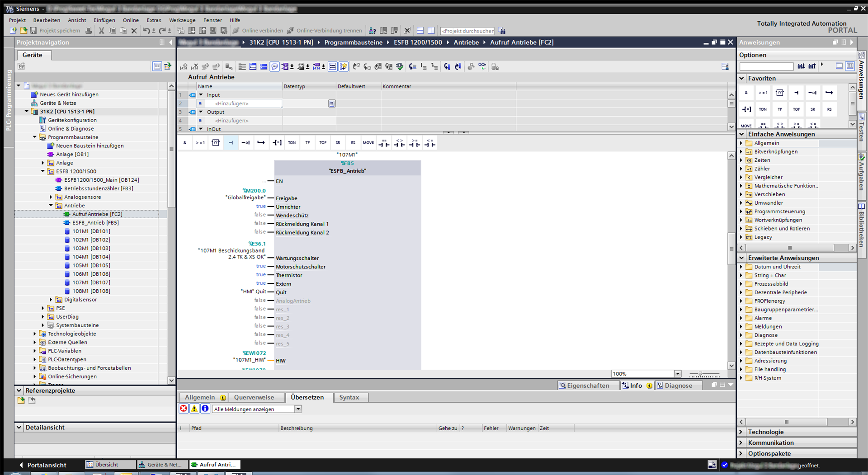868x475 pixels.
Task: Select 107M1 [DB107] in the project tree
Action: click(91, 282)
